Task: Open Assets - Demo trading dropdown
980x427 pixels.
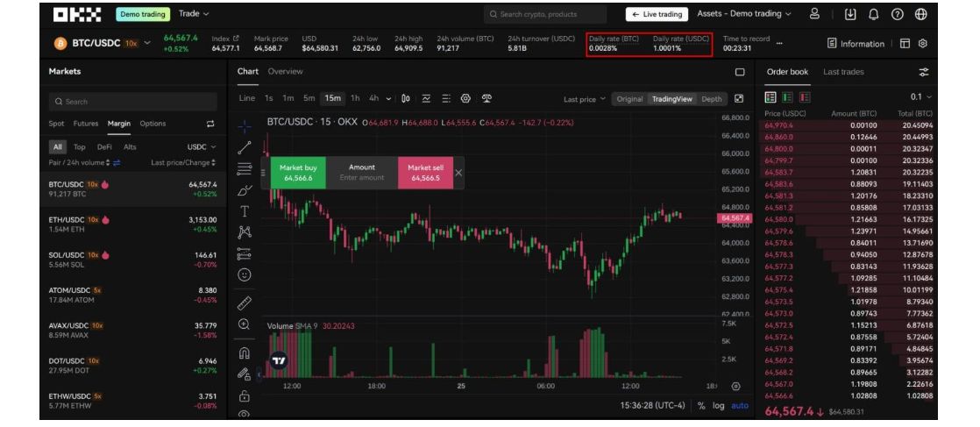Action: 743,14
